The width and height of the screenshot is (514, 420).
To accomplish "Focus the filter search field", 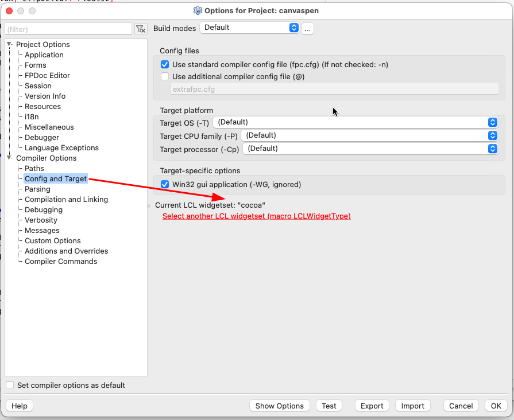I will [68, 29].
